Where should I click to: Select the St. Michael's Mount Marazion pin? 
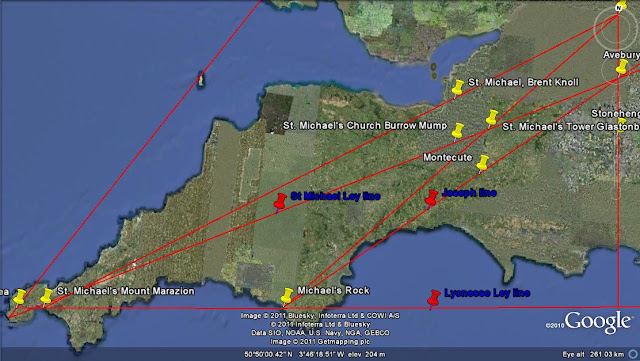47,296
